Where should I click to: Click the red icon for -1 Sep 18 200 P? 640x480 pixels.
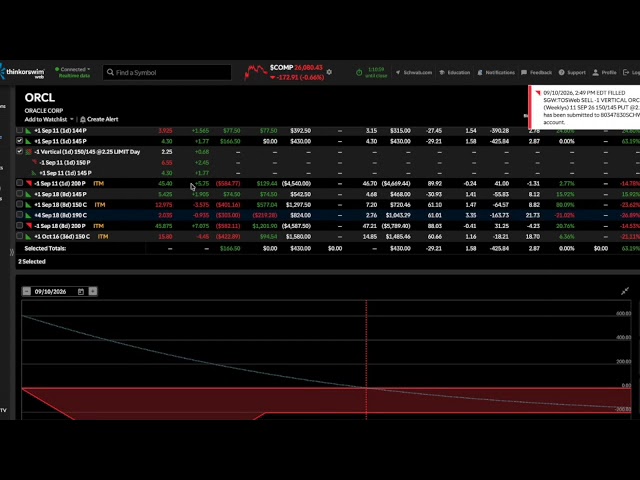pyautogui.click(x=29, y=226)
